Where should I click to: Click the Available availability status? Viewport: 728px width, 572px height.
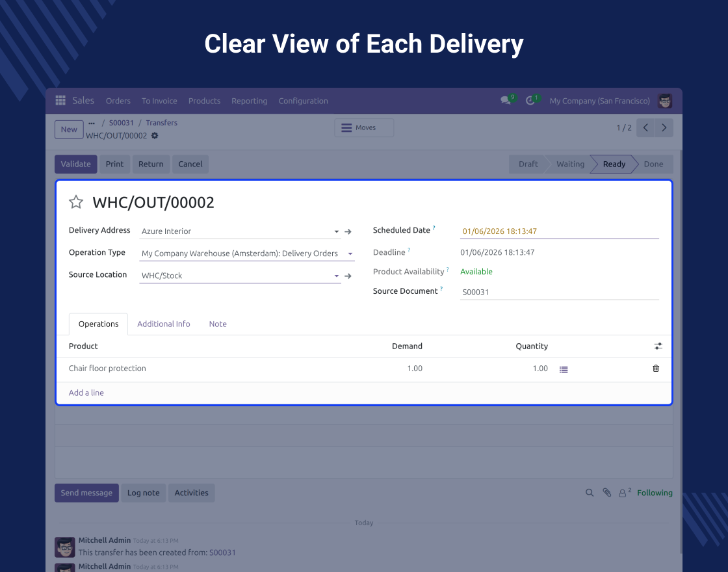point(476,272)
